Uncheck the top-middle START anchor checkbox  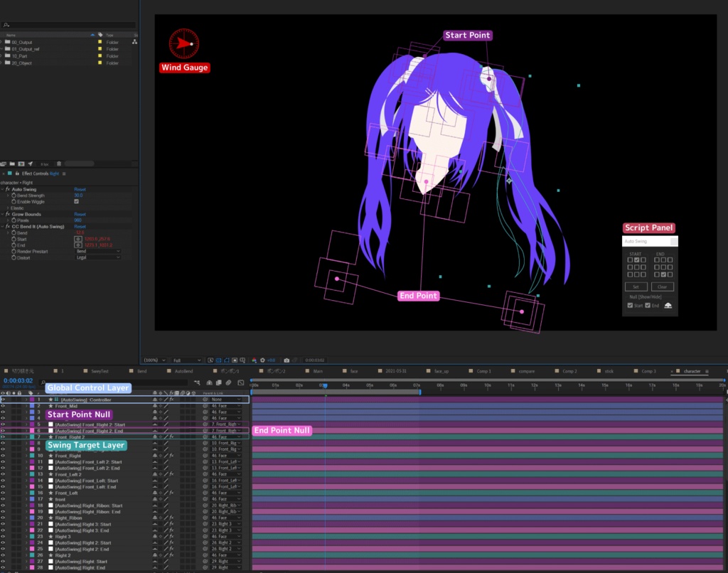click(636, 260)
